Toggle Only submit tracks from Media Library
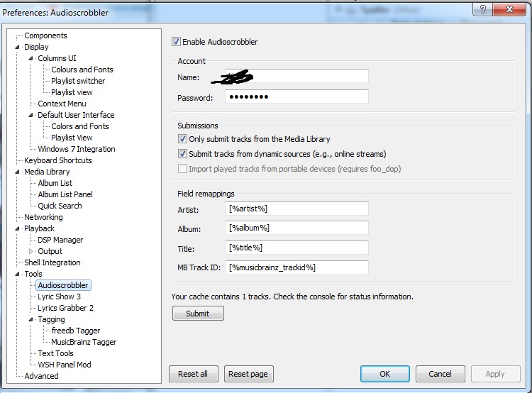The image size is (532, 393). (x=183, y=139)
